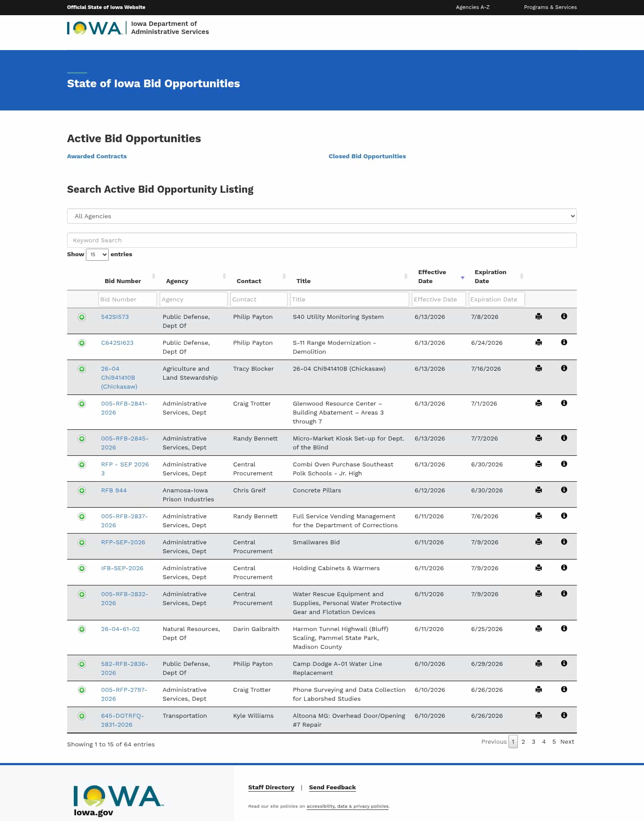Click the Iowa logo in the header

95,28
